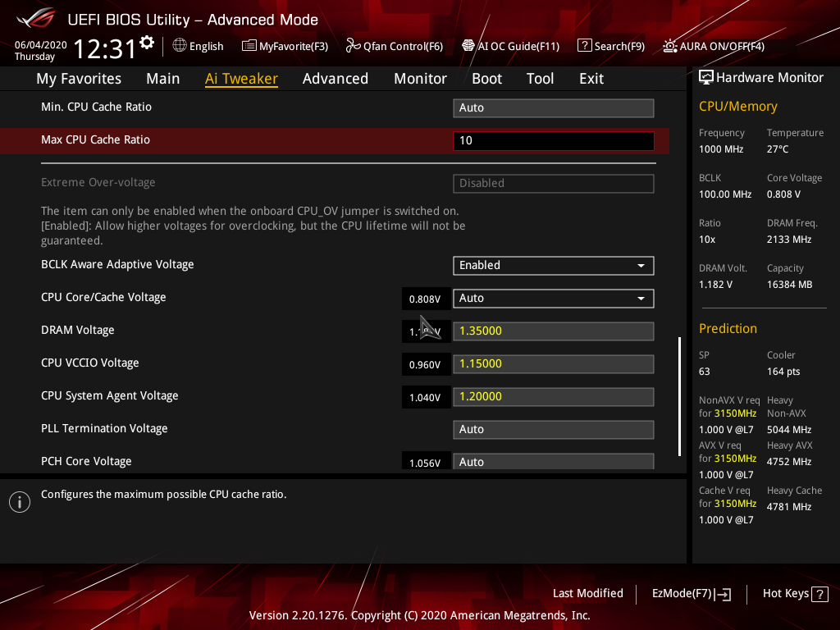Open BIOS Search
The width and height of the screenshot is (840, 630).
point(611,46)
